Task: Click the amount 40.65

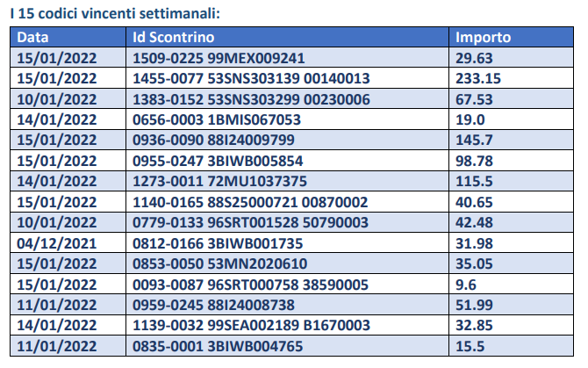Action: 475,202
